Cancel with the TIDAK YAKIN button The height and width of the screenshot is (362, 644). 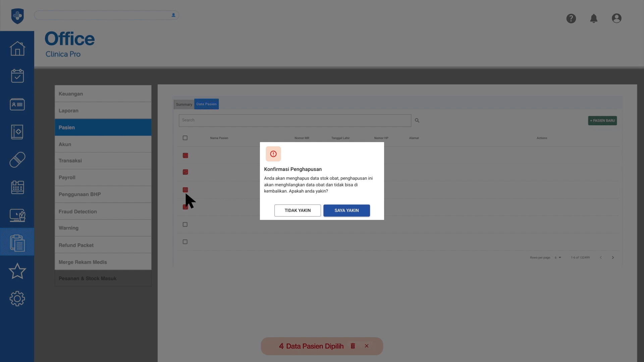tap(298, 210)
